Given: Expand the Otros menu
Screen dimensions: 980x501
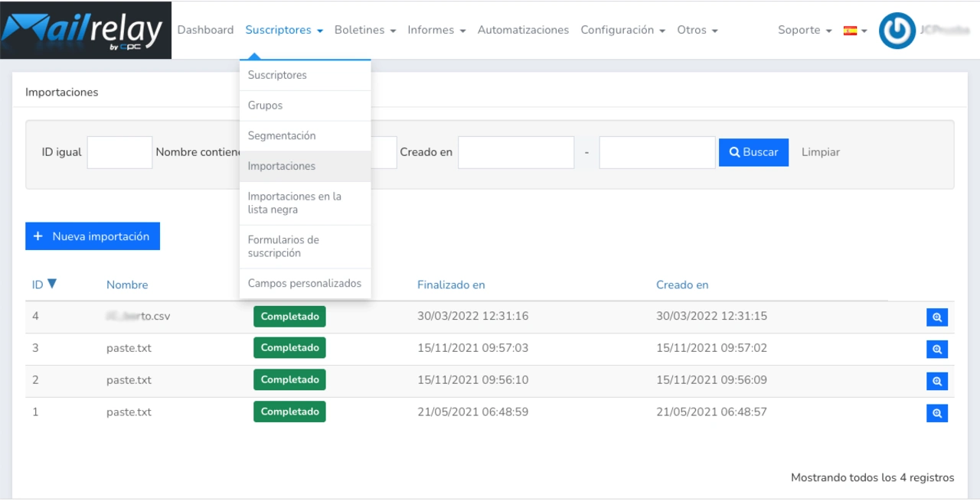Looking at the screenshot, I should (x=697, y=30).
